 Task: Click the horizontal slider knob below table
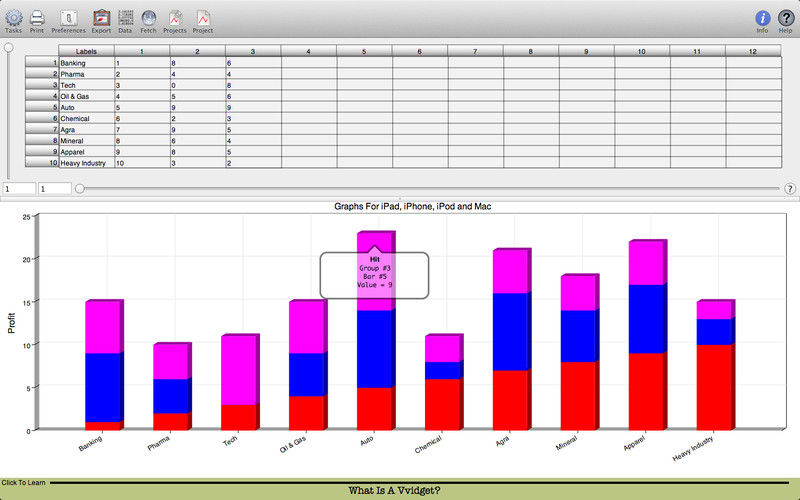(80, 188)
